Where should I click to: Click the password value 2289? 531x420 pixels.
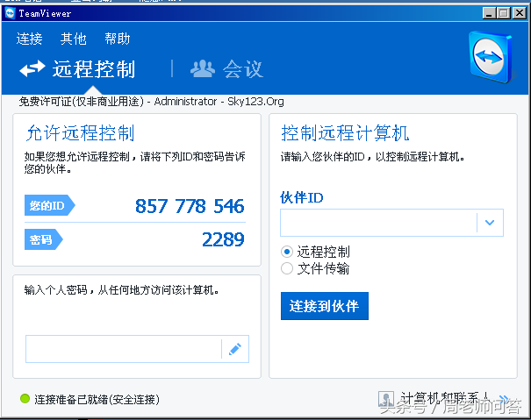coord(223,239)
